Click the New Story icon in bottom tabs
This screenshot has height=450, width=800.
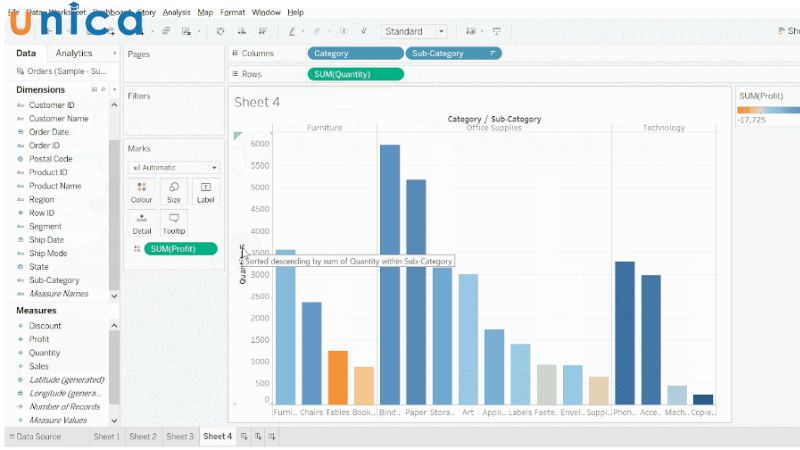point(272,437)
